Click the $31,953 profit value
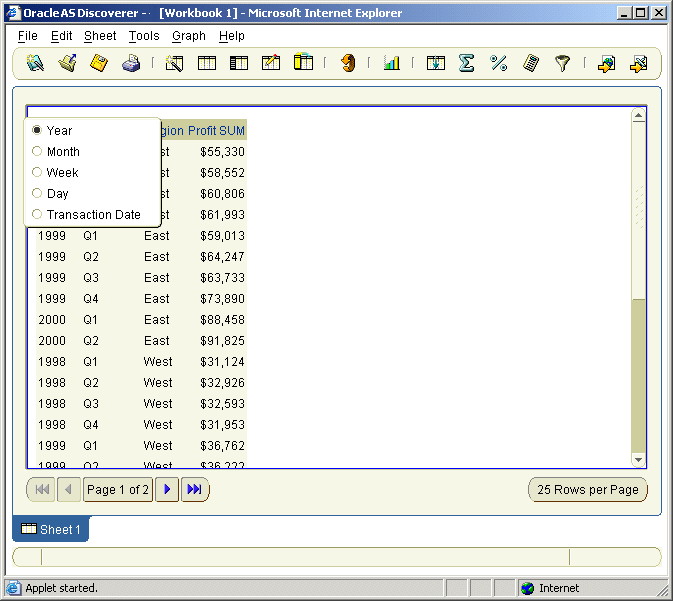The height and width of the screenshot is (601, 673). 222,424
